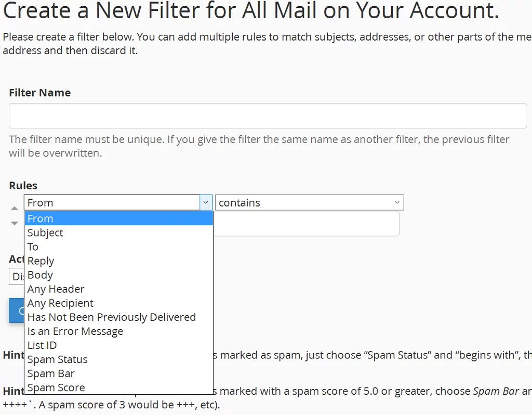Click the up arrow to reorder the rule
The height and width of the screenshot is (415, 532).
[x=14, y=207]
